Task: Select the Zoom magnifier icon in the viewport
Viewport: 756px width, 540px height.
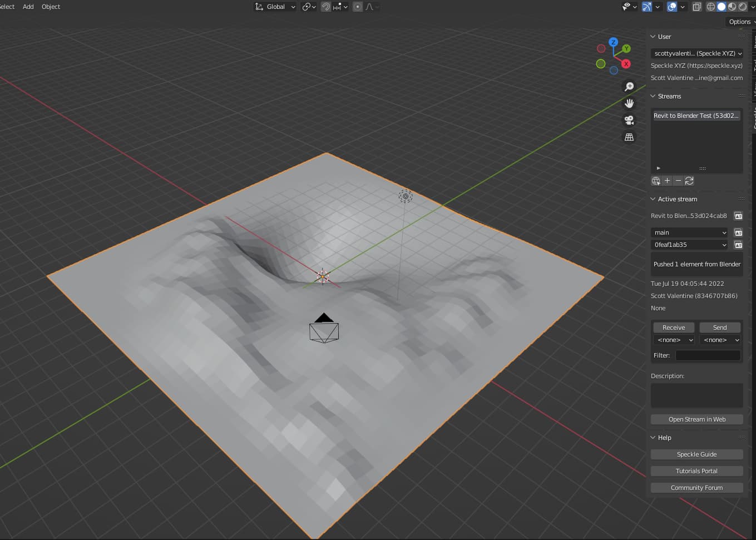Action: (629, 86)
